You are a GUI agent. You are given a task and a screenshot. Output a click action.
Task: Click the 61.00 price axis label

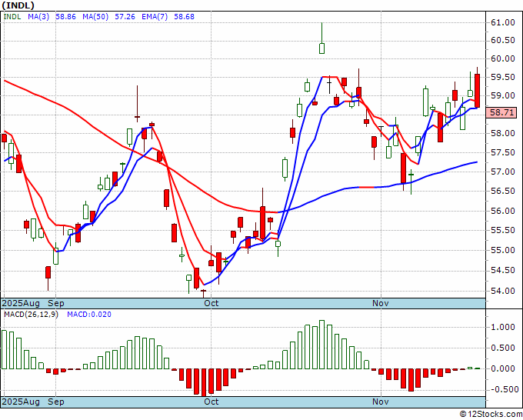[x=503, y=22]
